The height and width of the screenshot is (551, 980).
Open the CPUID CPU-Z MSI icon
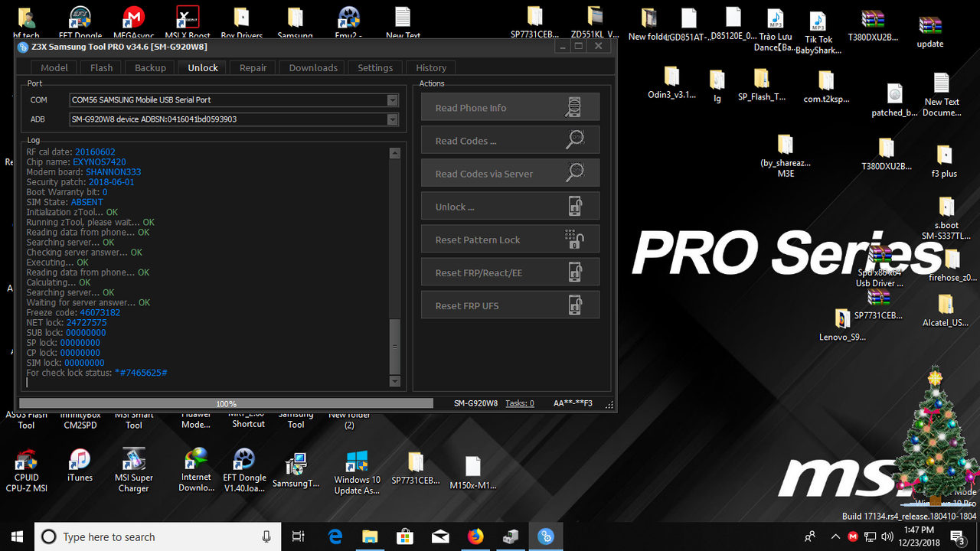pos(26,471)
